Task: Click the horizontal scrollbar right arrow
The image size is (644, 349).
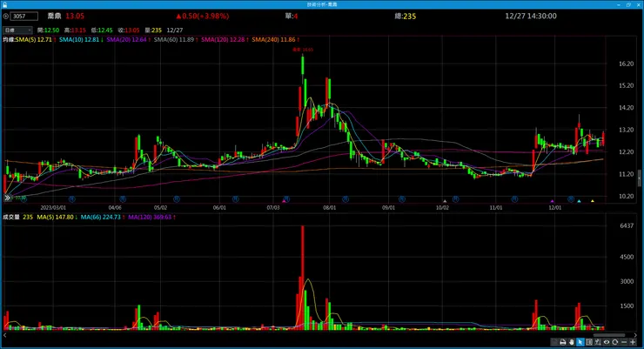Action: [635, 335]
